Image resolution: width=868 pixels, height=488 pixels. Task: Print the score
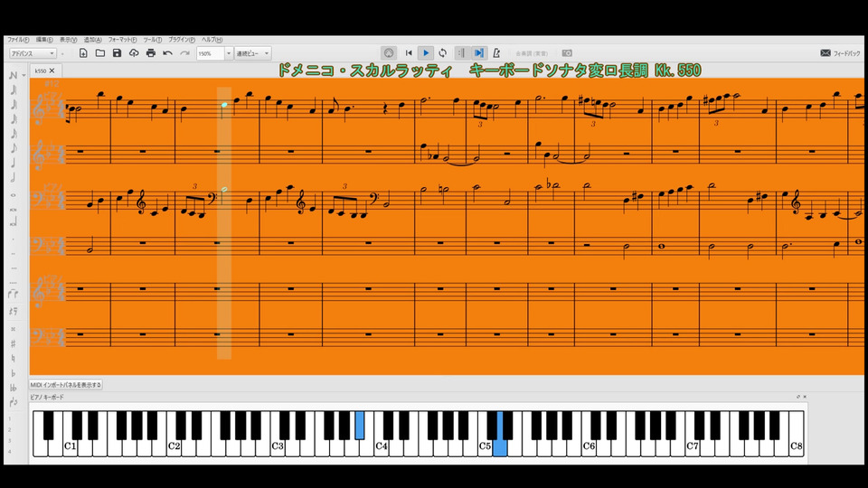[x=151, y=53]
